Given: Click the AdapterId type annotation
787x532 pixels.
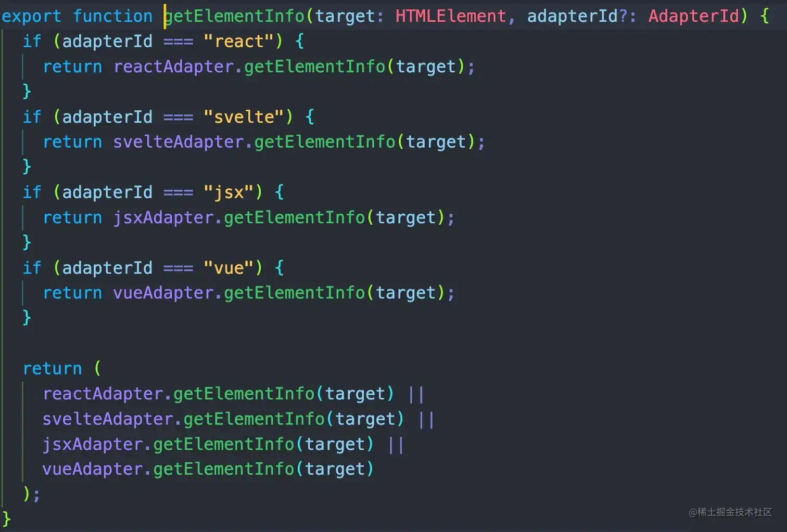Looking at the screenshot, I should (x=694, y=16).
